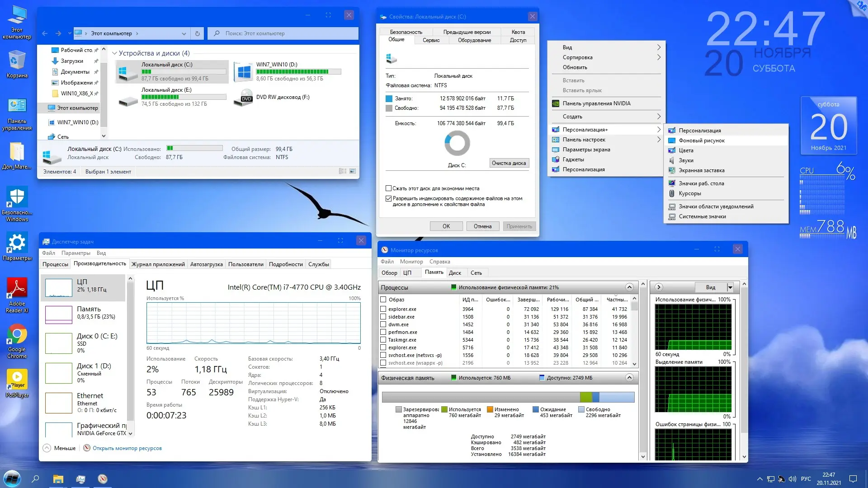
Task: Check the explorer.exe process checkbox
Action: pos(382,309)
